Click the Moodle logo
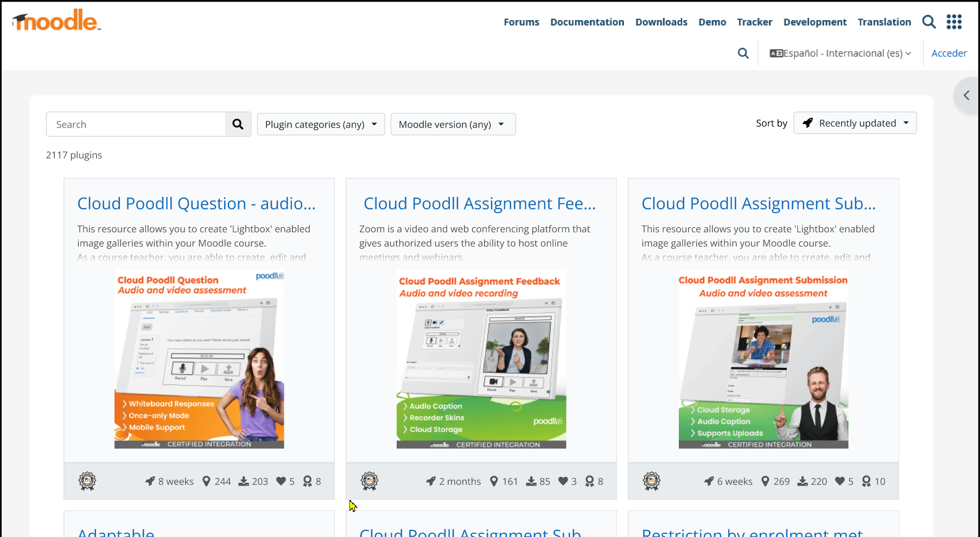980x537 pixels. (x=56, y=20)
